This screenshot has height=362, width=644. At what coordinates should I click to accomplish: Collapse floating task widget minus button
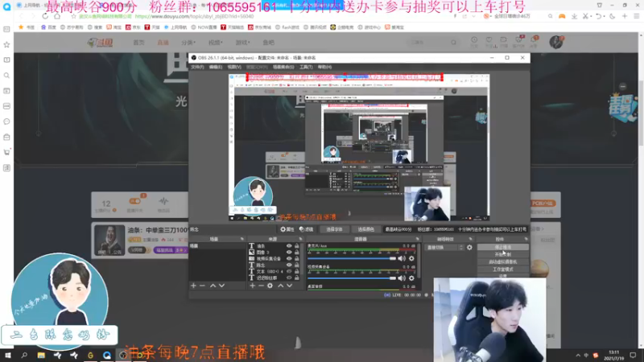622,87
